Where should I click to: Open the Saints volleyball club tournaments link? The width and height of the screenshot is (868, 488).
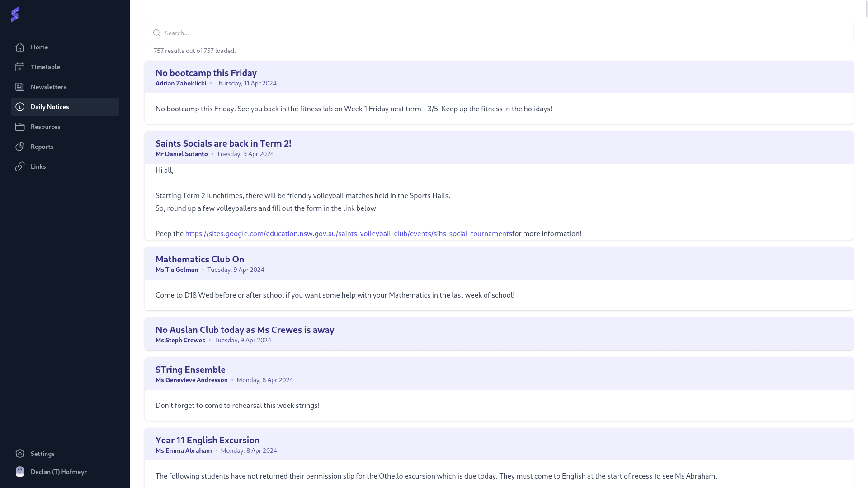348,234
